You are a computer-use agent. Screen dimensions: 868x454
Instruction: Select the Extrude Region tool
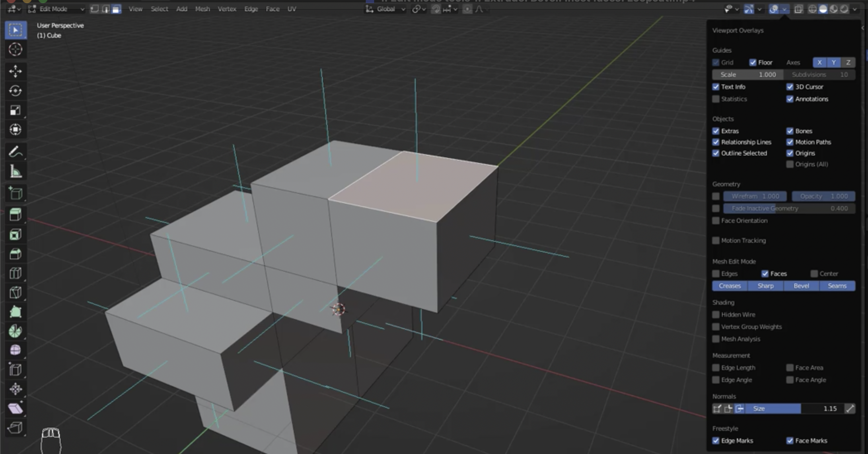point(16,215)
